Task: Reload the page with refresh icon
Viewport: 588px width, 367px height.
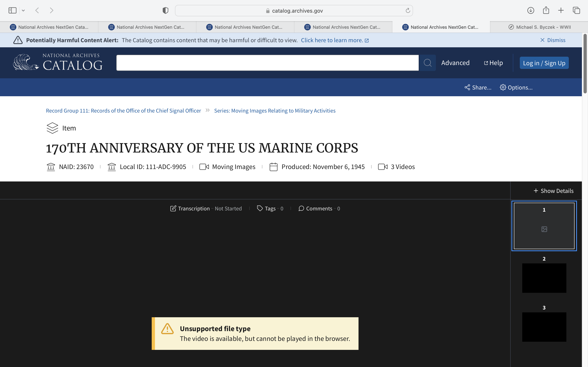Action: pos(408,10)
